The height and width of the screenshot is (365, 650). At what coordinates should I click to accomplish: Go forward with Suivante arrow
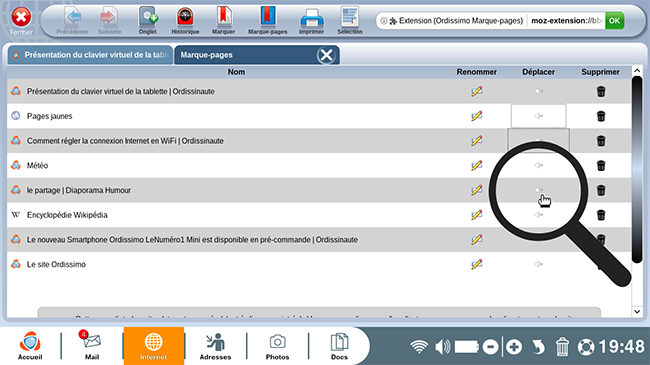pos(109,20)
